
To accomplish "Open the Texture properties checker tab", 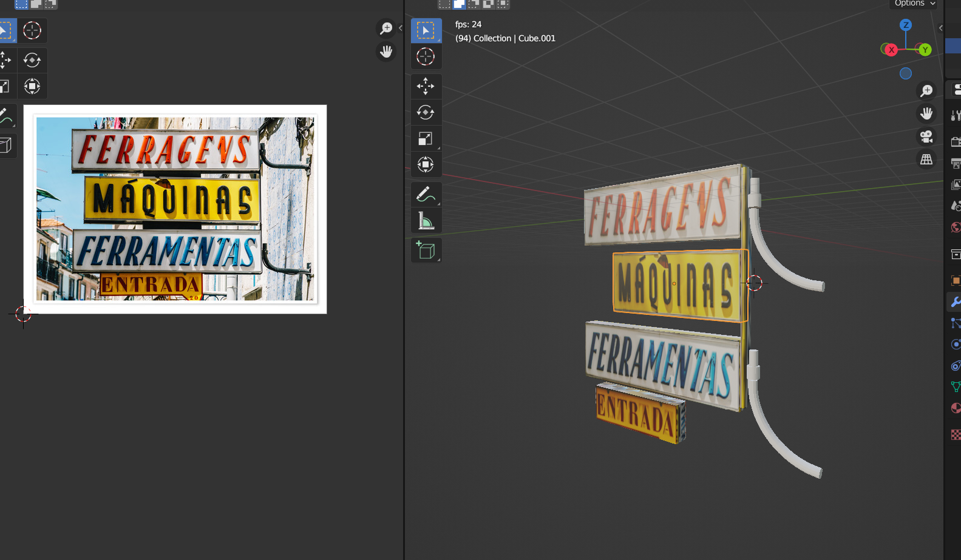I will point(956,434).
